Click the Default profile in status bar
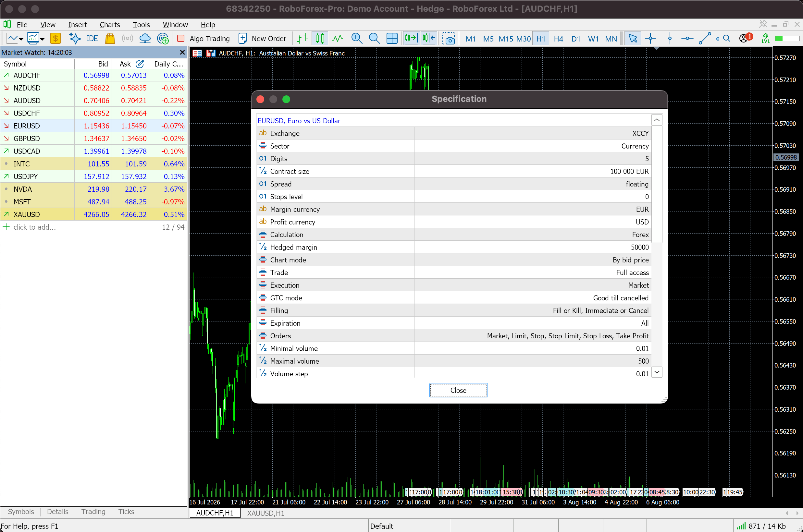This screenshot has height=532, width=803. click(381, 526)
